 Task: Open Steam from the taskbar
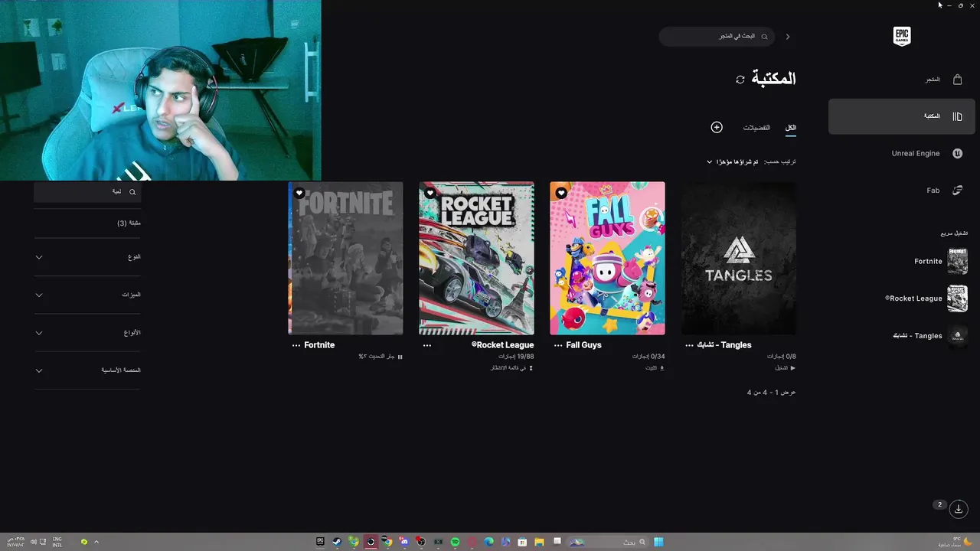[x=337, y=542]
